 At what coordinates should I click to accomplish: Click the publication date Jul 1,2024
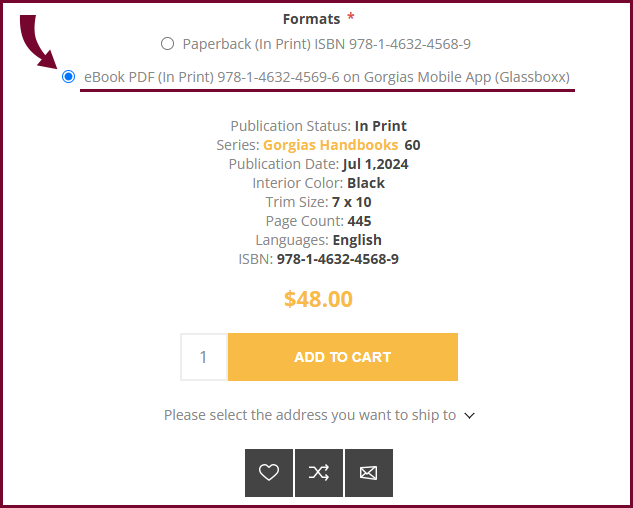(x=375, y=164)
